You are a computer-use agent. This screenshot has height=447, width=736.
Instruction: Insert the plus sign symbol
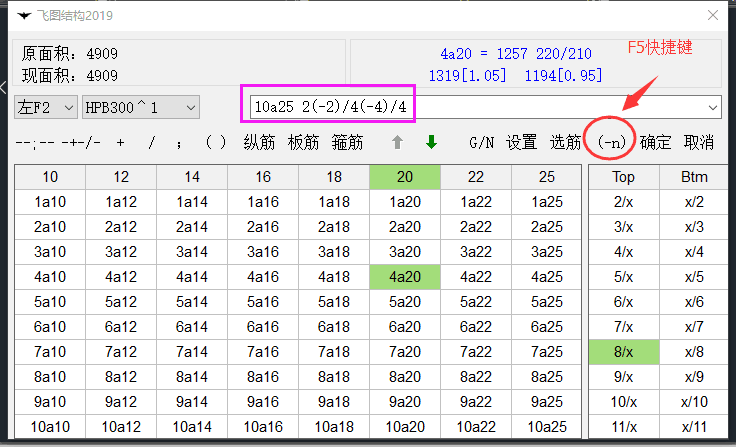[121, 143]
